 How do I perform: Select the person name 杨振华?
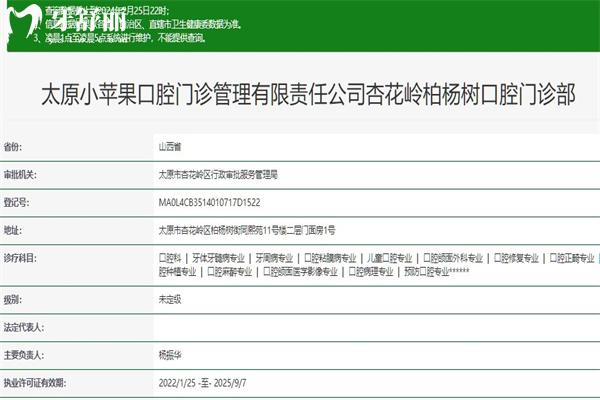pos(170,355)
